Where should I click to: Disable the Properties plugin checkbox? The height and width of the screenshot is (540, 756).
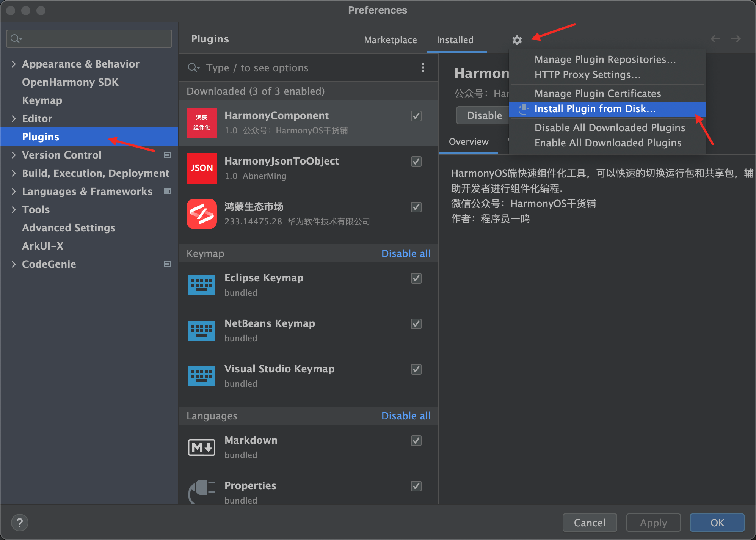click(416, 486)
